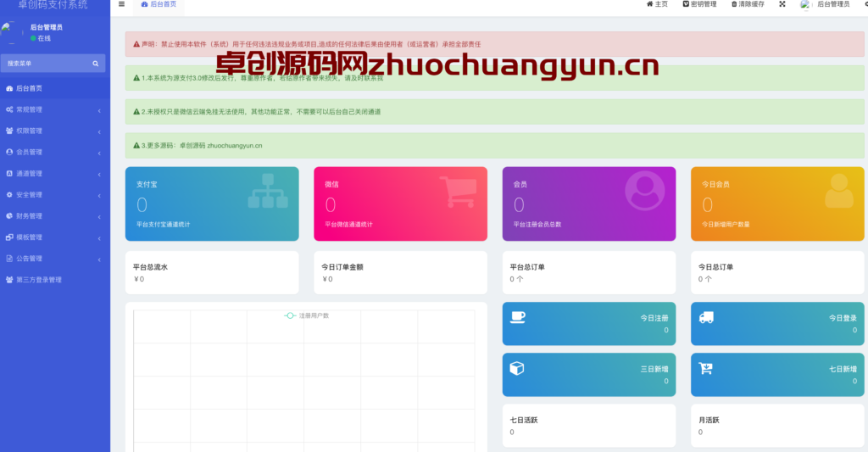The height and width of the screenshot is (452, 868).
Task: Click the cart-plus icon on 七日新增
Action: coord(706,368)
